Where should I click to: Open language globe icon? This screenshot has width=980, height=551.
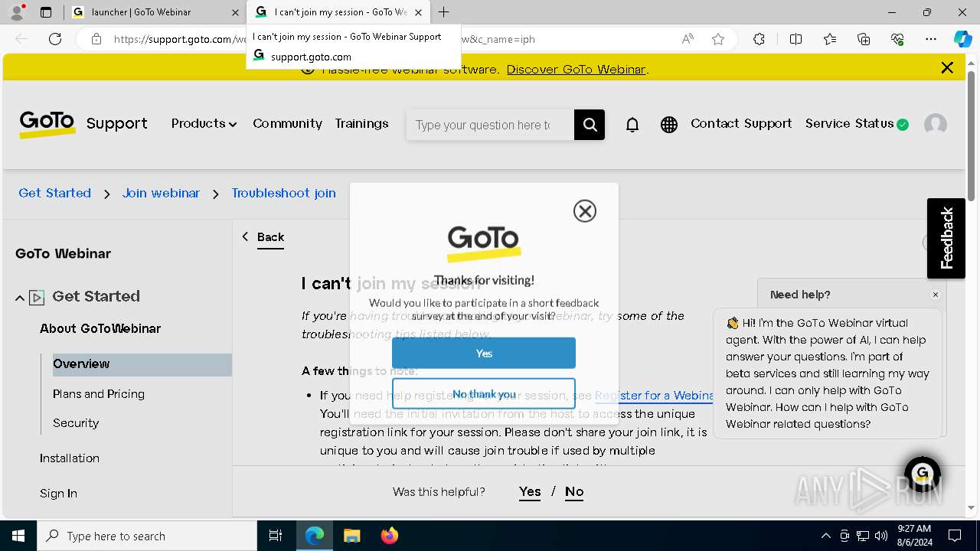tap(669, 125)
